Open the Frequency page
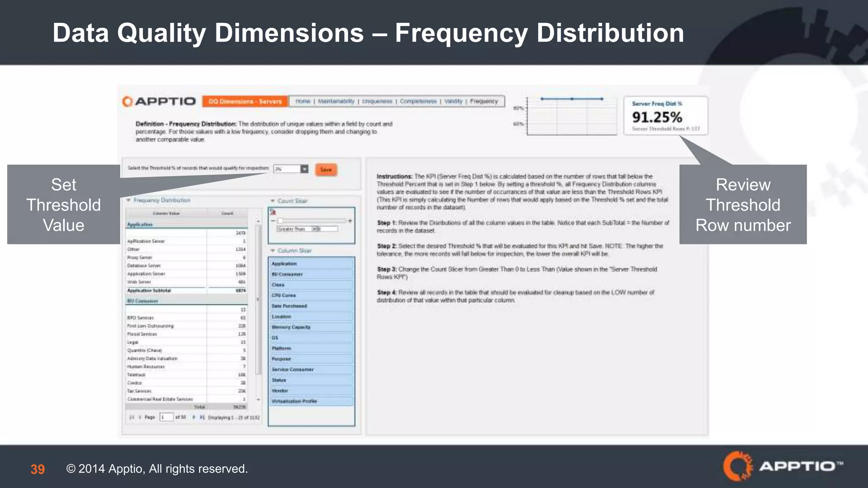Image resolution: width=868 pixels, height=488 pixels. click(484, 101)
